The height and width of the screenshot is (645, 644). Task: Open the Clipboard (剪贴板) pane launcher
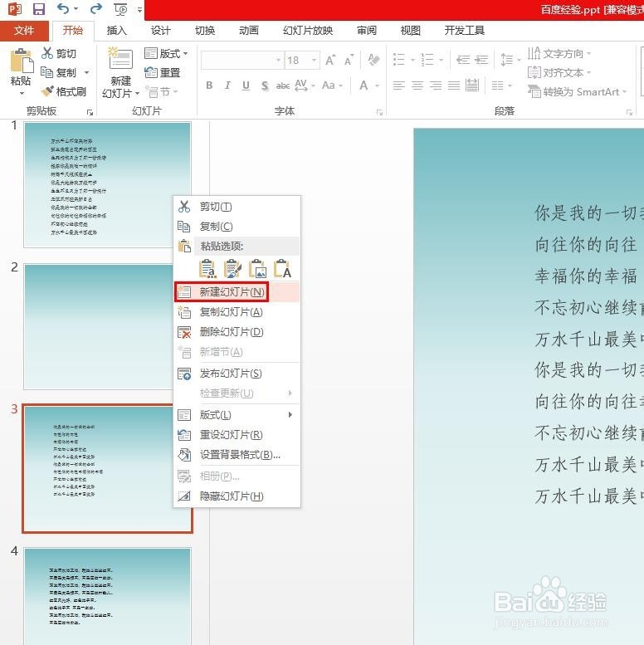tap(90, 112)
